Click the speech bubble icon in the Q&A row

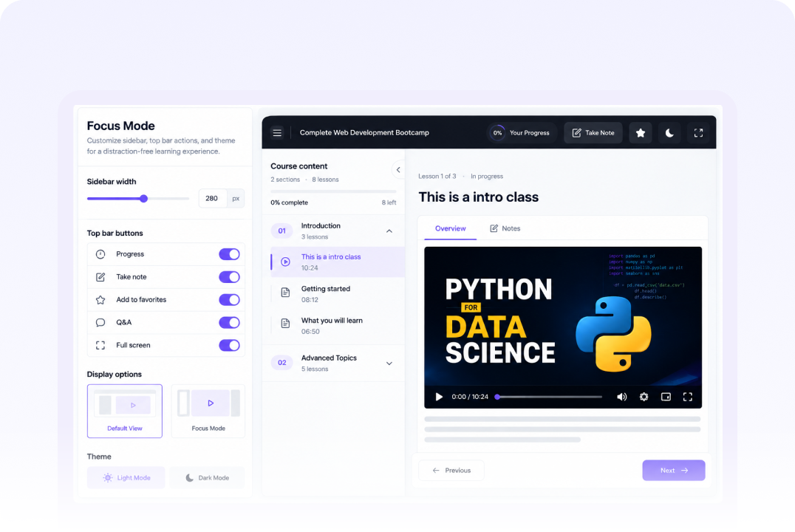tap(100, 323)
